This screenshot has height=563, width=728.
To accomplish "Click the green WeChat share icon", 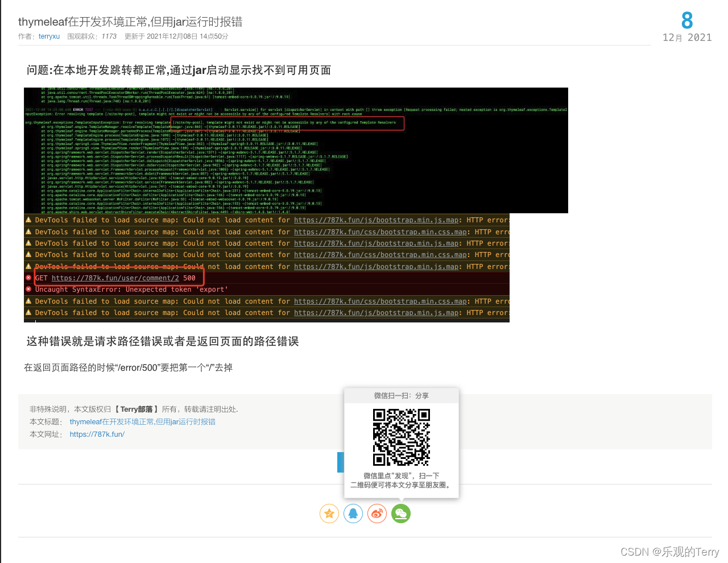I will pyautogui.click(x=401, y=514).
